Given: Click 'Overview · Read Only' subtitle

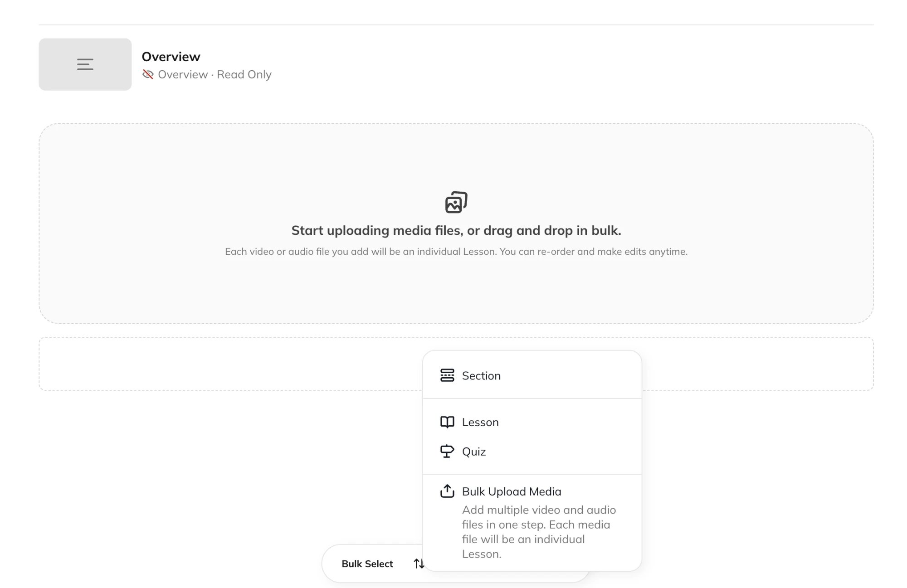Looking at the screenshot, I should [x=215, y=74].
